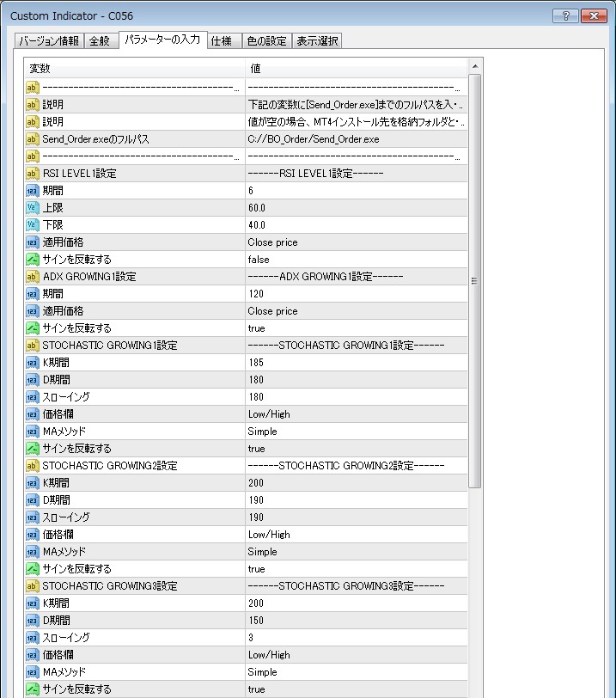Select the 下限 value 40.0

pos(357,225)
